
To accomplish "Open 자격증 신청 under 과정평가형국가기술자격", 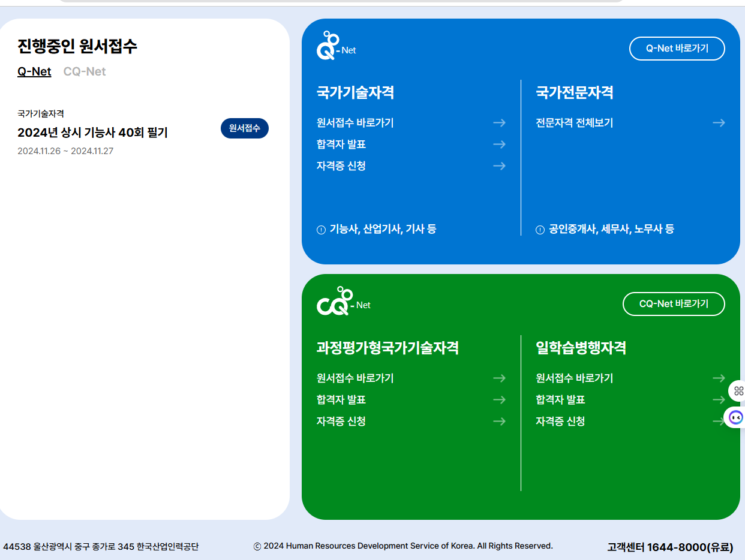I will [x=341, y=421].
